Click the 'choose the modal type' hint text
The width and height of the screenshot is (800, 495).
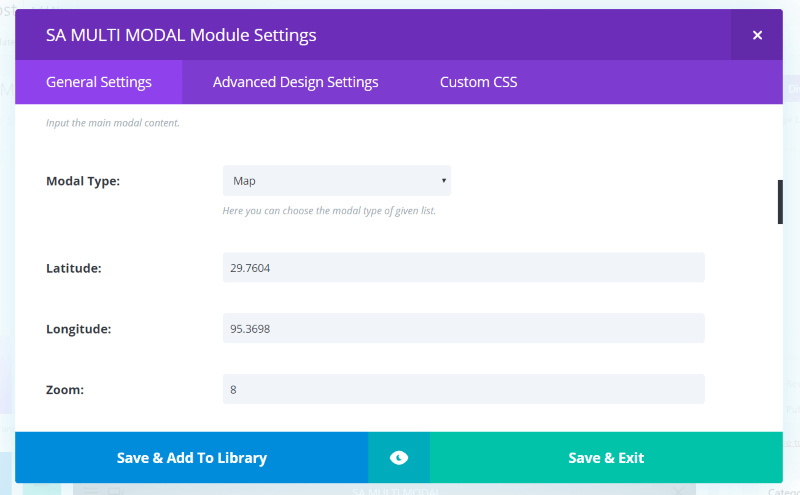click(329, 211)
